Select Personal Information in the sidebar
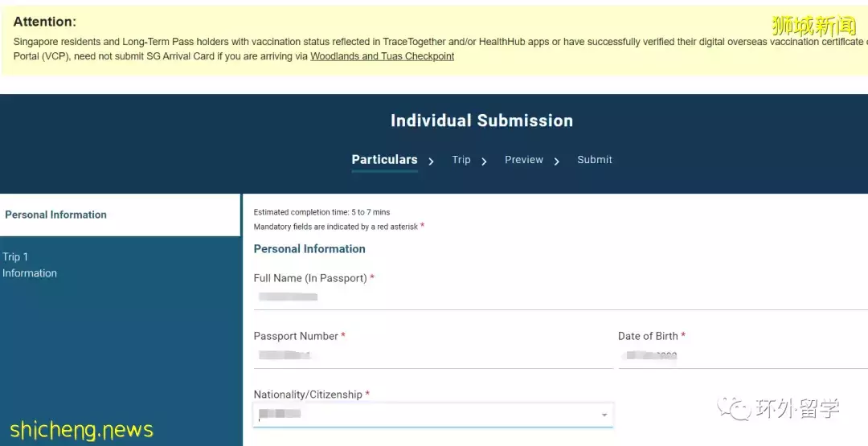868x446 pixels. 56,215
